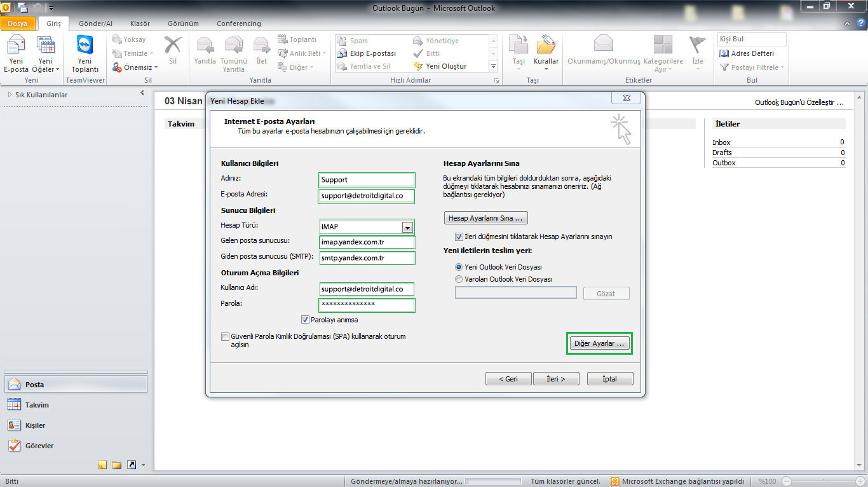The height and width of the screenshot is (487, 868).
Task: Select the Sil delete icon
Action: pyautogui.click(x=172, y=51)
